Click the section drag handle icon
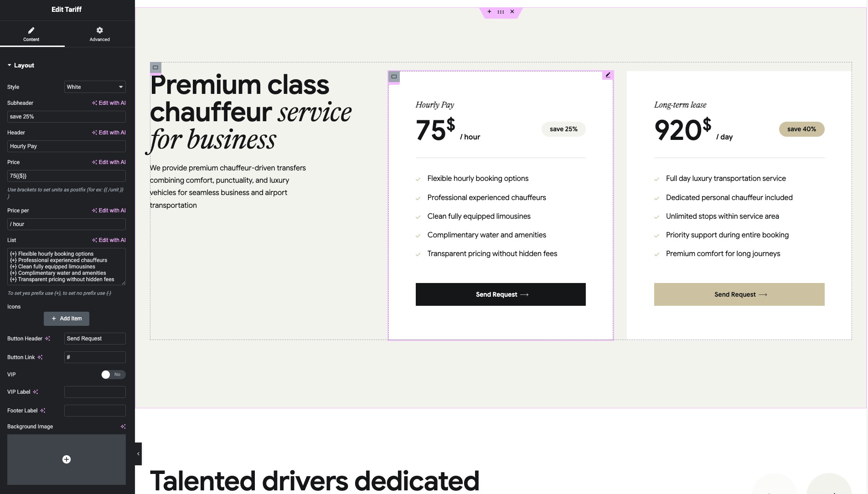Screen dimensions: 868x494 coord(501,12)
